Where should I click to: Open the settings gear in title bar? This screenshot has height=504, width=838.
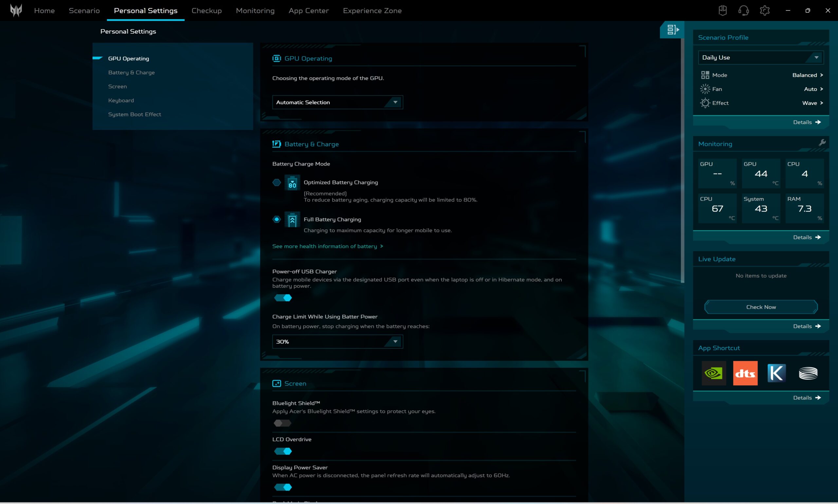[765, 10]
